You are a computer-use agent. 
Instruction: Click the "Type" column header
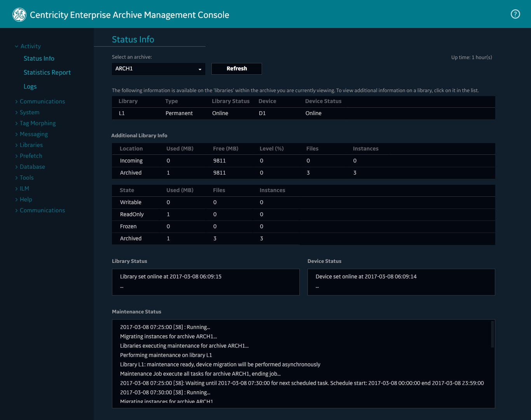pyautogui.click(x=171, y=101)
